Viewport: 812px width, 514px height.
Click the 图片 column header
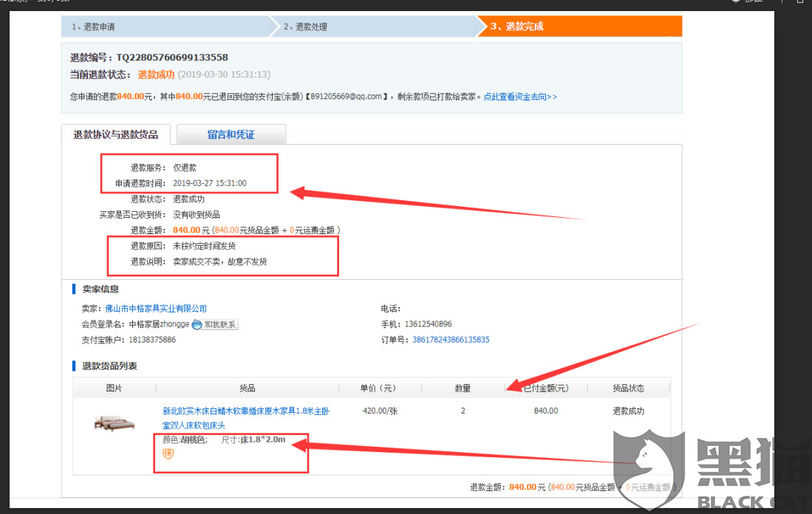(114, 388)
